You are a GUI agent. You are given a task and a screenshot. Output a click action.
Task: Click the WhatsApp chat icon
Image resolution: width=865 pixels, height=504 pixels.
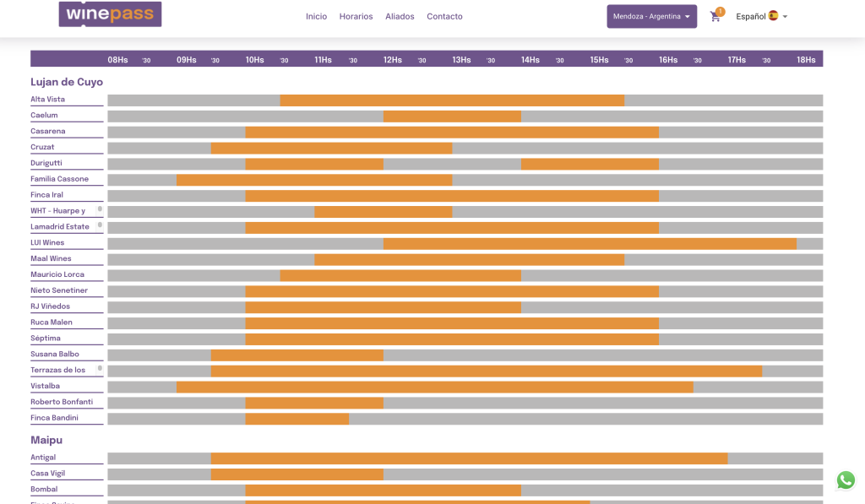click(x=846, y=480)
